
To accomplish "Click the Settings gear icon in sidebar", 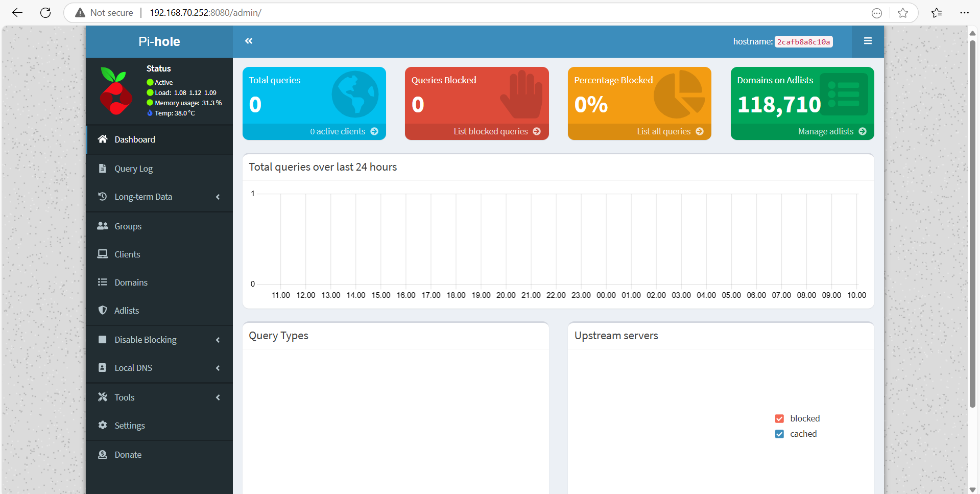I will [x=103, y=426].
